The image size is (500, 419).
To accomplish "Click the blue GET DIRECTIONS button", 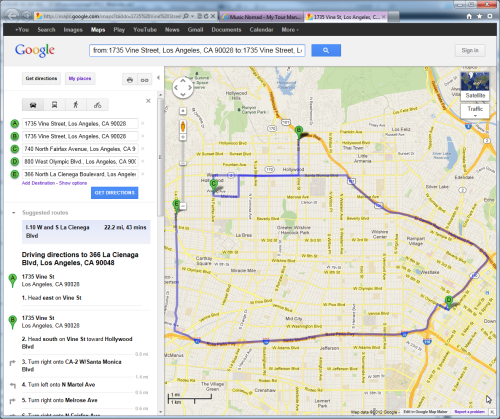I will point(115,193).
